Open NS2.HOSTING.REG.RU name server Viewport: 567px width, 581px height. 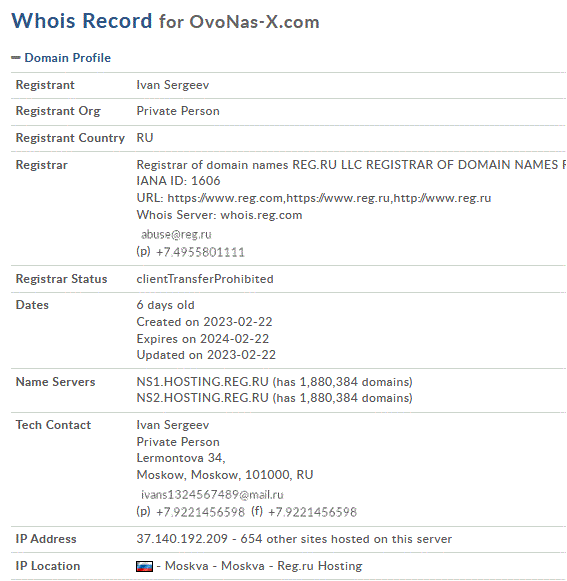pos(202,398)
